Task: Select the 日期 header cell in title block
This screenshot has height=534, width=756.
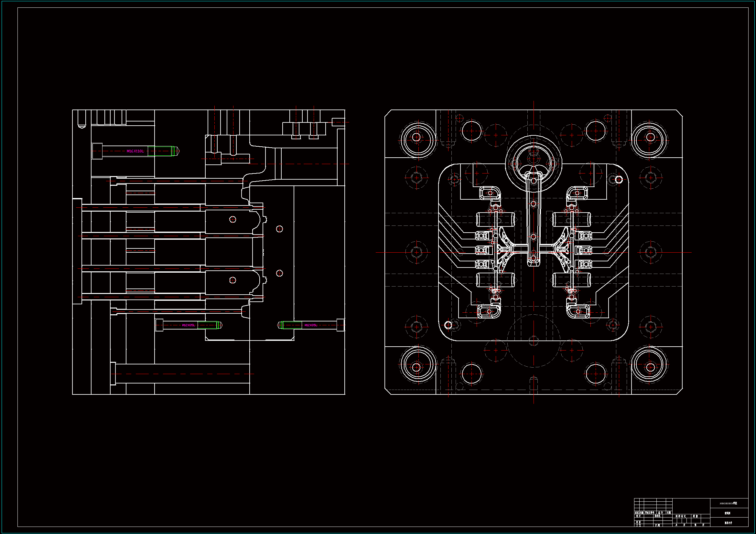Action: [669, 513]
